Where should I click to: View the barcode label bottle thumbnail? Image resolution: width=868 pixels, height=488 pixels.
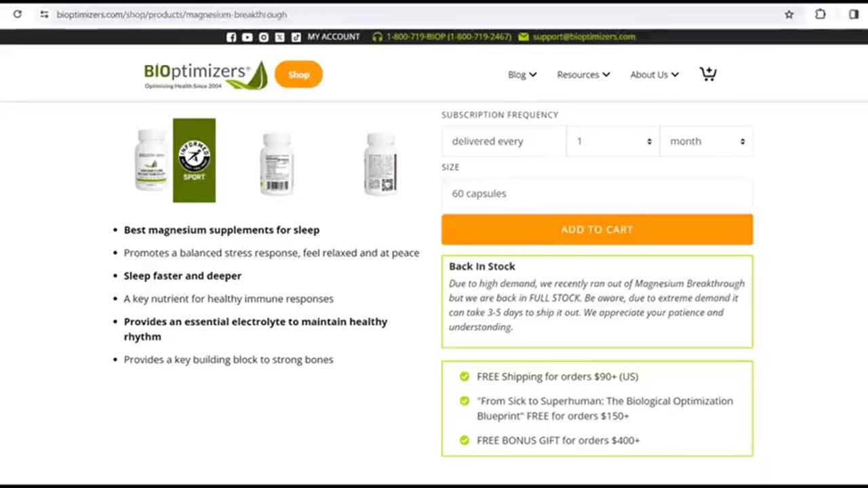(x=277, y=164)
